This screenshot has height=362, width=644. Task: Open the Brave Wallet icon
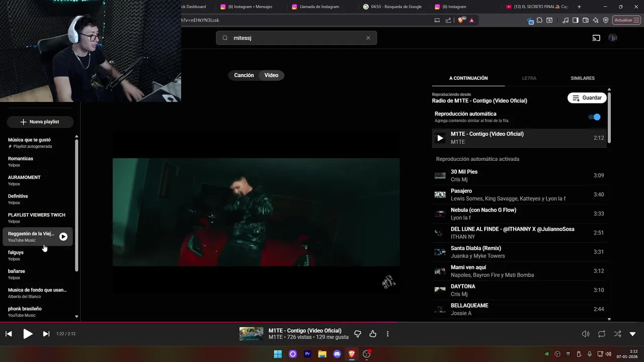click(586, 20)
